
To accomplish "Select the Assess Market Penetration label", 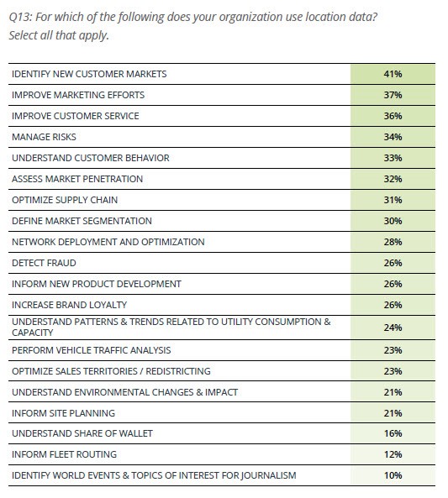I will pyautogui.click(x=77, y=179).
